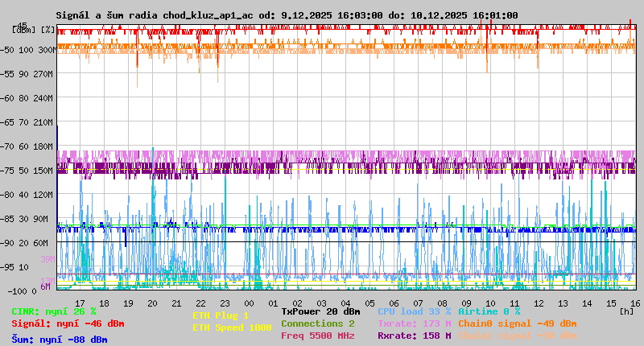Click the Freq 5500 MHz legend label

[317, 336]
